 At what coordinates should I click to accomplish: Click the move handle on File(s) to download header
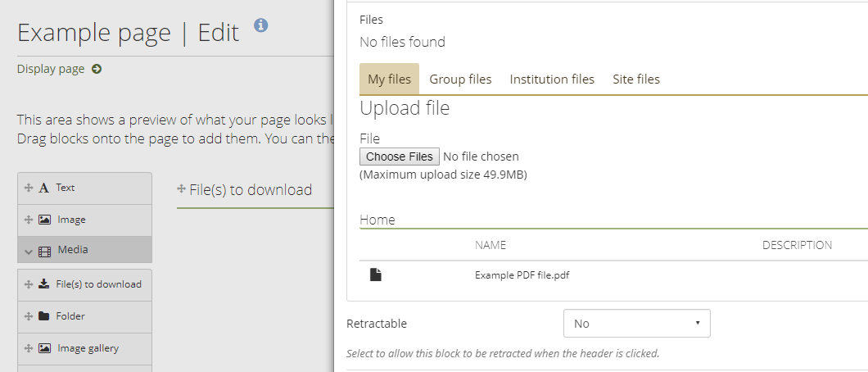(x=181, y=189)
